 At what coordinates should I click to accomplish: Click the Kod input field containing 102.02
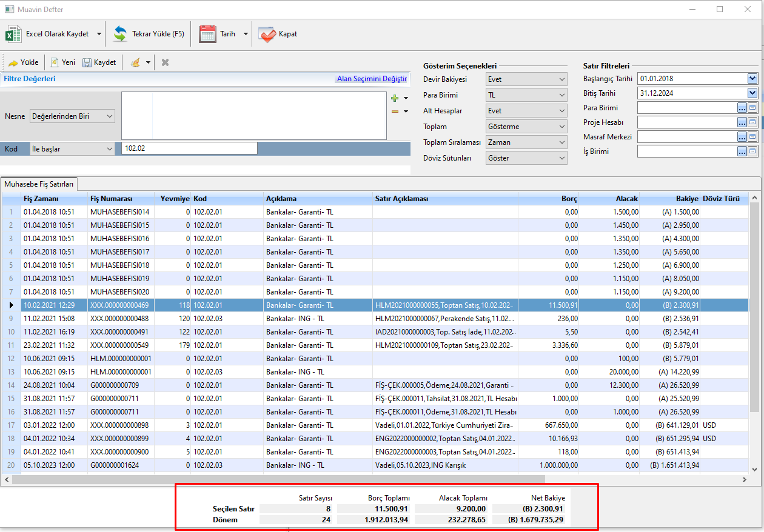tap(188, 149)
